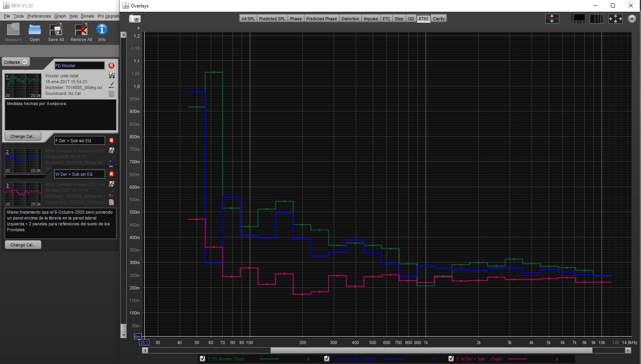641x364 pixels.
Task: Toggle FD Woxter trace checkbox in legend
Action: click(x=202, y=359)
